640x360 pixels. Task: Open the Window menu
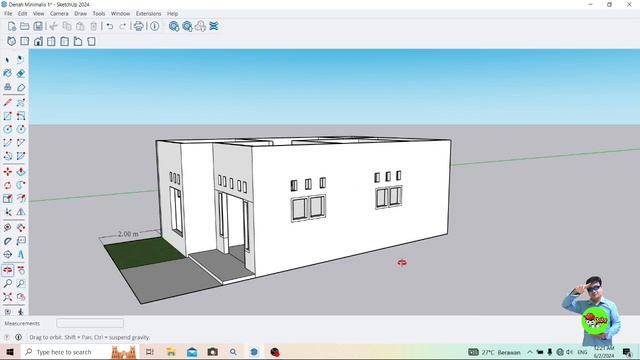click(120, 13)
